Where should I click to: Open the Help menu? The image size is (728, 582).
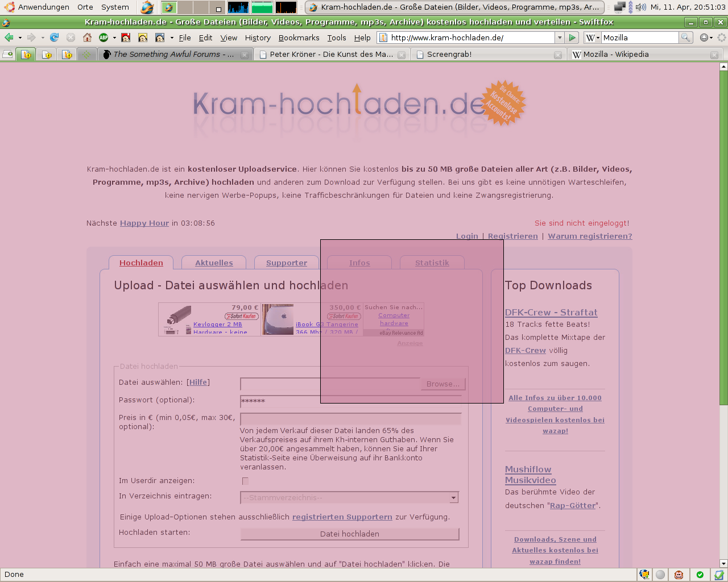coord(362,38)
